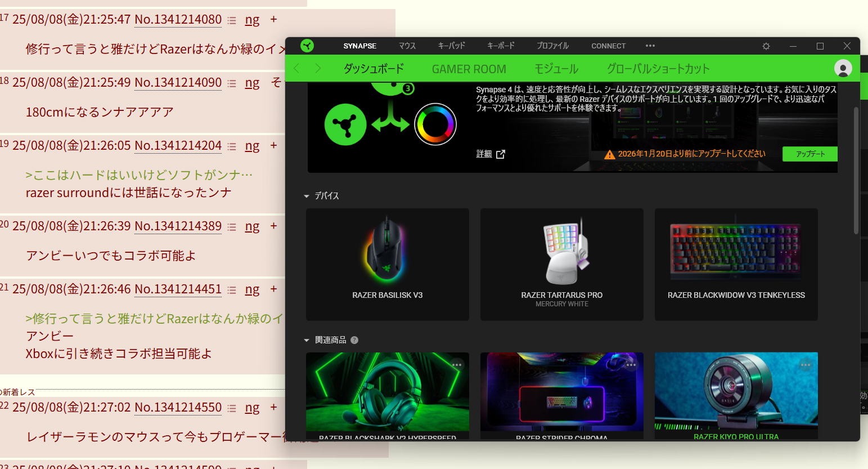The height and width of the screenshot is (469, 868).
Task: Click post number No.1341214389 link
Action: pyautogui.click(x=178, y=226)
